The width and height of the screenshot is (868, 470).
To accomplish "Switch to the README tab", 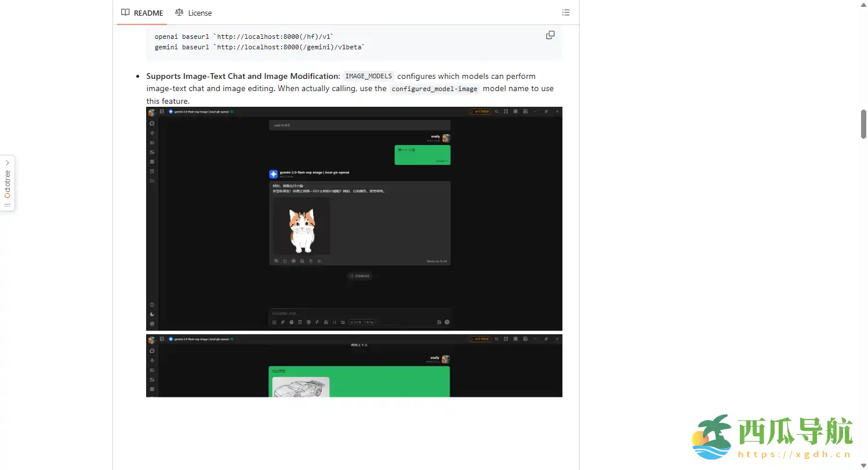I will 142,13.
